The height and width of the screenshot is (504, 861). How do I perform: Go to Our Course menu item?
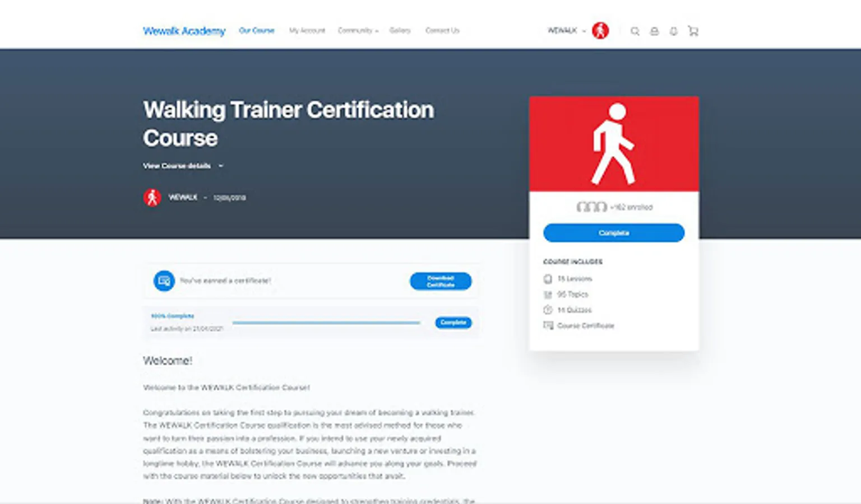pos(257,30)
